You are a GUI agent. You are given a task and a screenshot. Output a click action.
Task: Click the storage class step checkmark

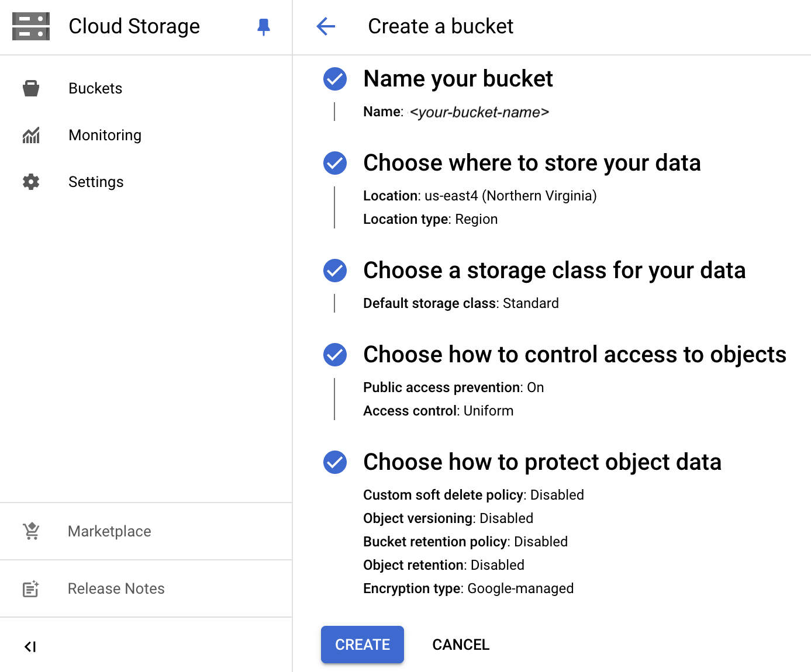coord(335,271)
